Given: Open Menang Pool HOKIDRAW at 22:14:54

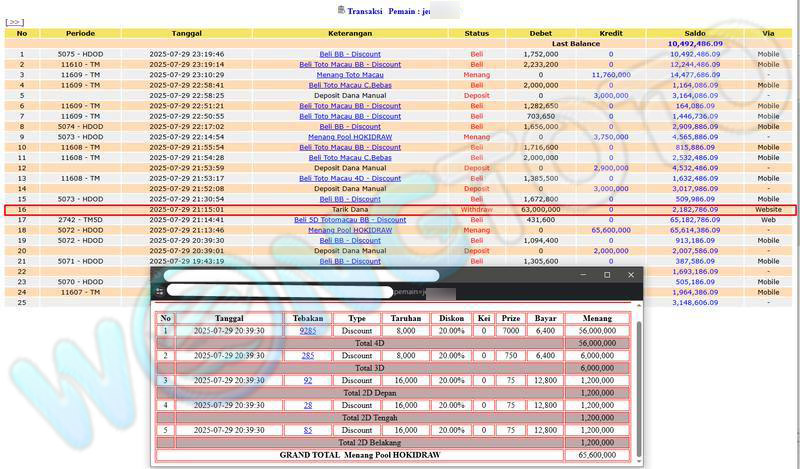Looking at the screenshot, I should 350,137.
